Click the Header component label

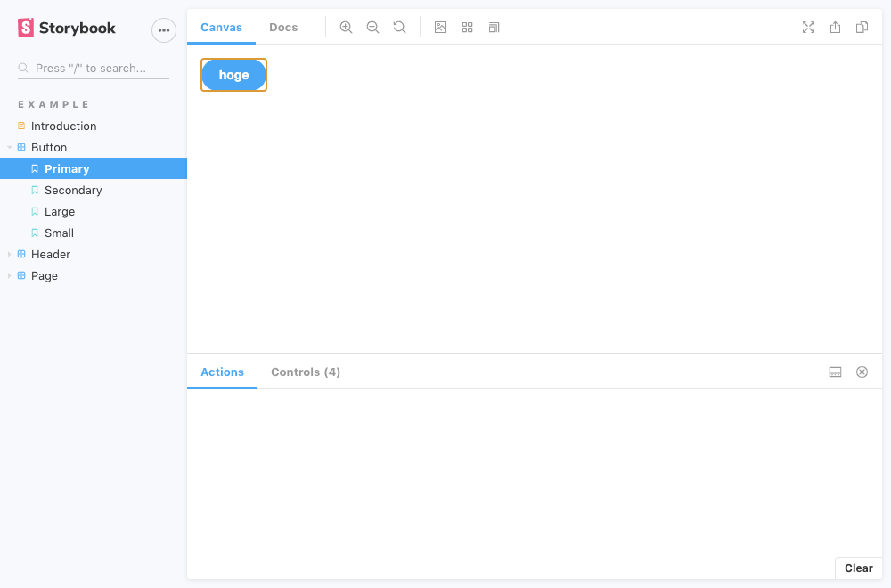point(51,255)
